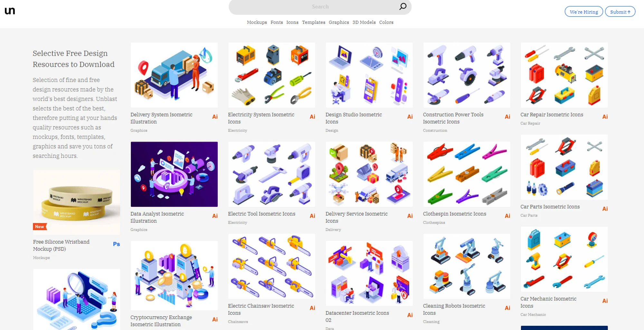Click the We're Hiring button
The width and height of the screenshot is (644, 330).
(x=584, y=12)
